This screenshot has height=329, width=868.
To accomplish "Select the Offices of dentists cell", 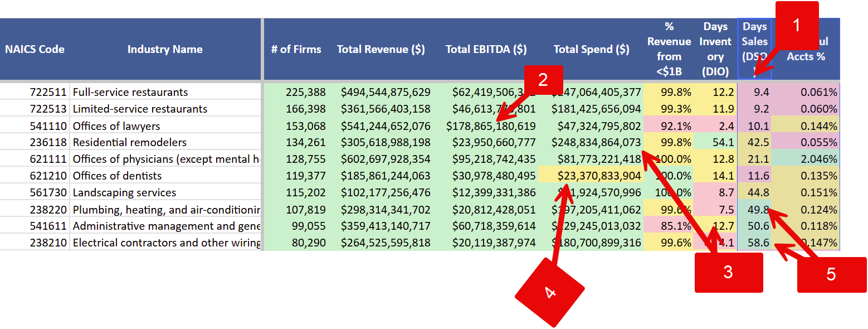I will 165,176.
